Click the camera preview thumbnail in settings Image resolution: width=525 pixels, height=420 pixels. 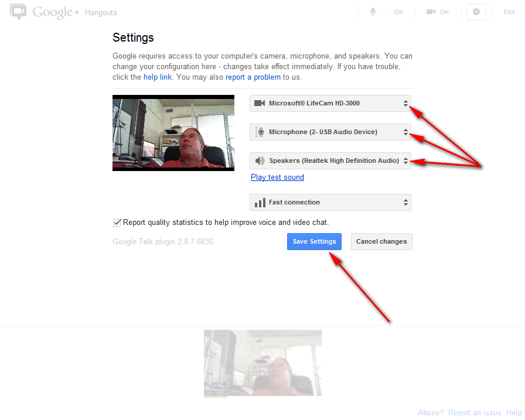(x=173, y=133)
